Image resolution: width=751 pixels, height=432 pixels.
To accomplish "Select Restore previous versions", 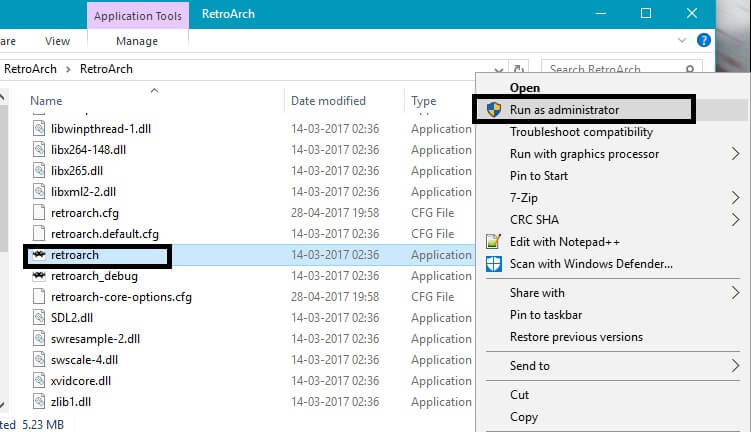I will (x=576, y=337).
